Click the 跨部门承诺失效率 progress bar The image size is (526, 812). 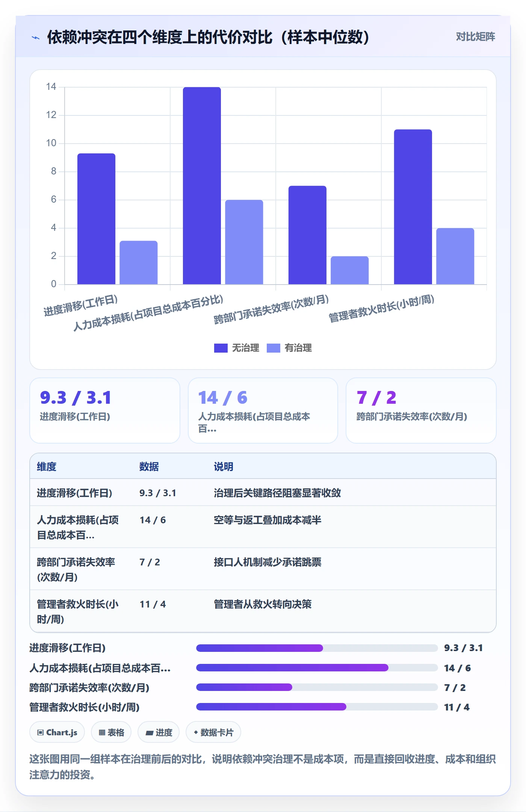point(317,687)
